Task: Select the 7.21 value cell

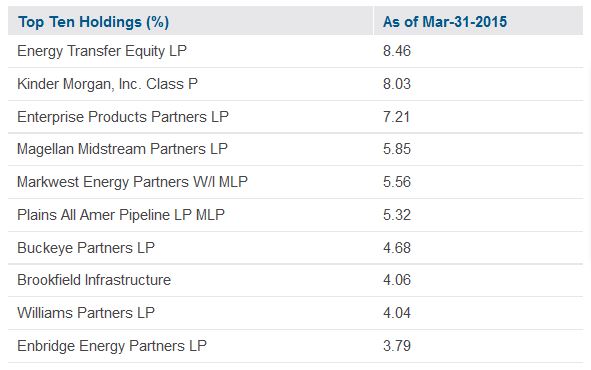Action: pyautogui.click(x=396, y=117)
